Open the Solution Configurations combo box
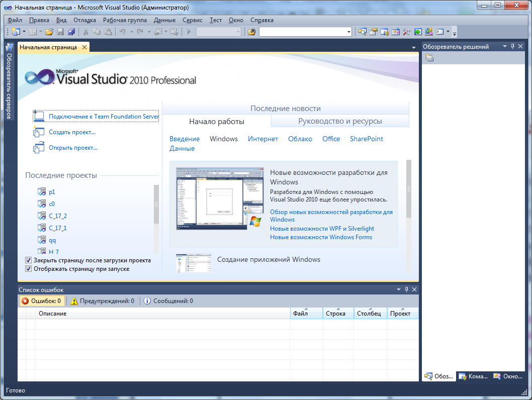 point(219,32)
